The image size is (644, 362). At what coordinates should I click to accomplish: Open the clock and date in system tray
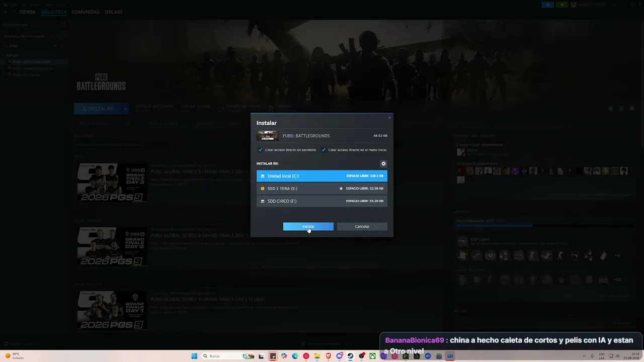pyautogui.click(x=631, y=356)
